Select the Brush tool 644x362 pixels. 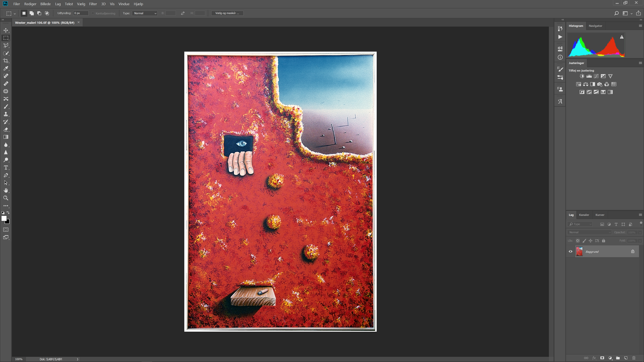point(6,106)
